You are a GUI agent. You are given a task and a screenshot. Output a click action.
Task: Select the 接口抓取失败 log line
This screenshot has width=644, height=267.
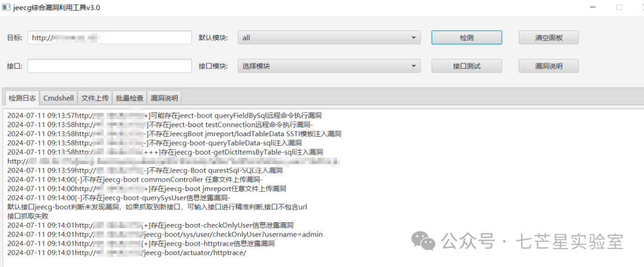tap(28, 216)
